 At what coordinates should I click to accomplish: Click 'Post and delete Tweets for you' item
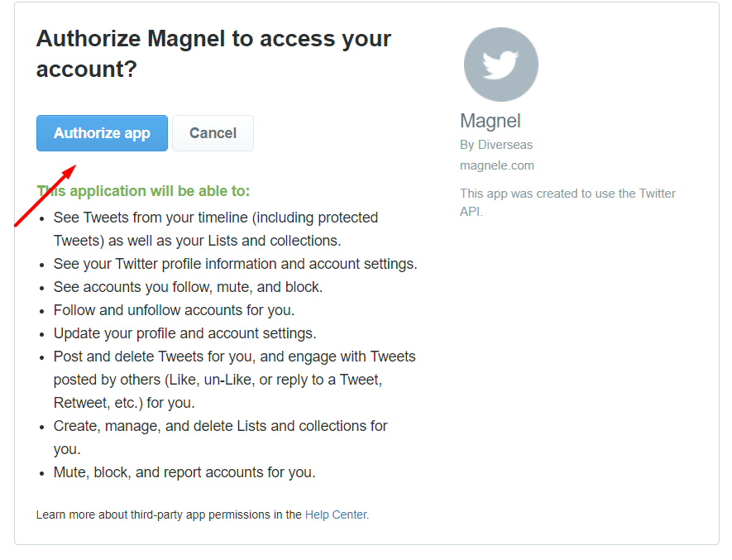coord(234,380)
